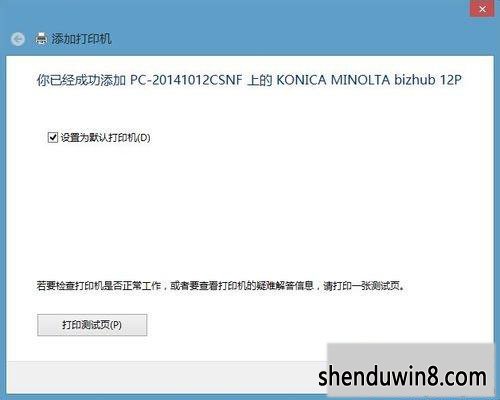This screenshot has height=400, width=500.
Task: Click the 设置为默认打印机(D) label text
Action: 105,137
